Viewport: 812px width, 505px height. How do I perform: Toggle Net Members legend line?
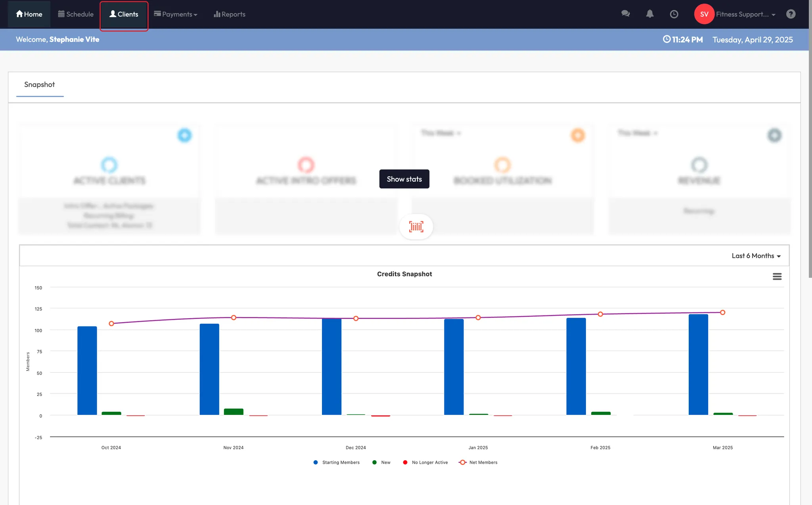click(x=483, y=463)
